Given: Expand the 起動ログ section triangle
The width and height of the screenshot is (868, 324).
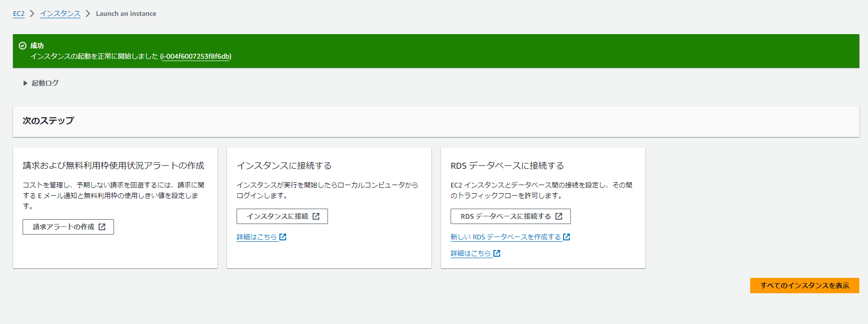Looking at the screenshot, I should 25,83.
